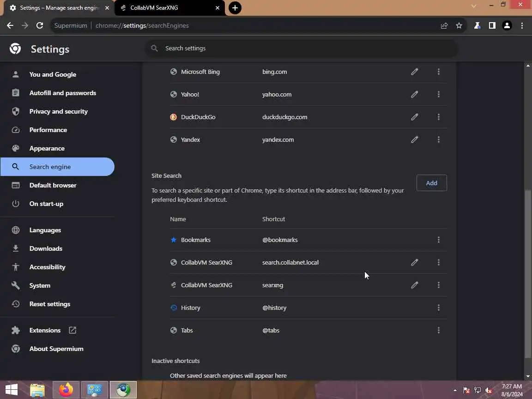The image size is (532, 399).
Task: Select Search engine in sidebar
Action: 57,167
